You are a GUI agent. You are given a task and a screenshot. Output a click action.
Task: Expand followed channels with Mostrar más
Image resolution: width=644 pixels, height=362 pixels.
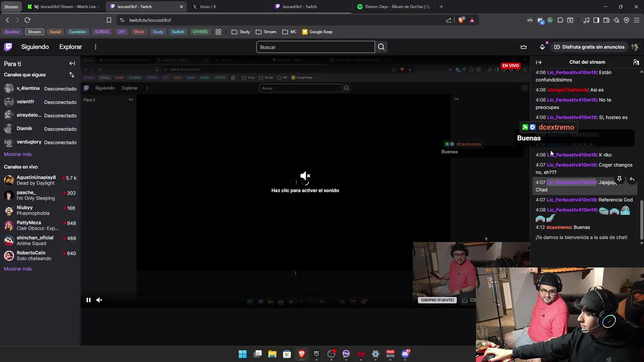[18, 154]
